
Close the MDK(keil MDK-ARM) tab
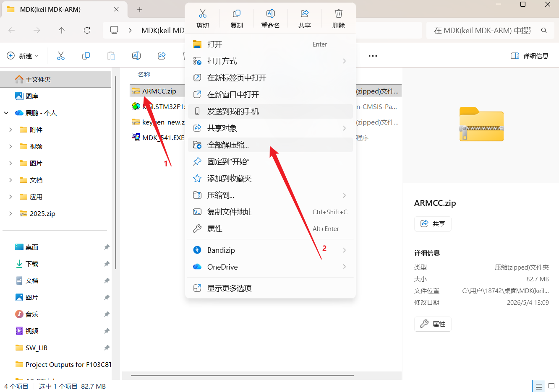[x=116, y=9]
